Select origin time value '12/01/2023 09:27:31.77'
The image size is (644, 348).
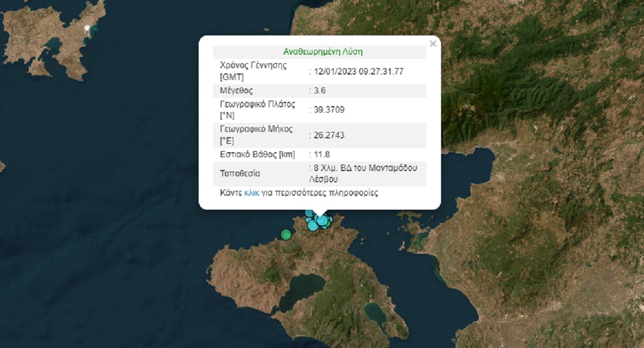click(x=358, y=71)
